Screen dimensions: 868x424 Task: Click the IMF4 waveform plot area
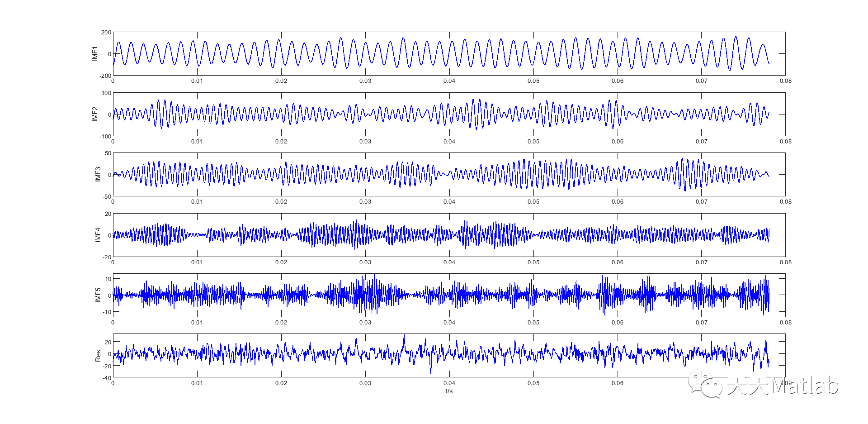pos(449,235)
